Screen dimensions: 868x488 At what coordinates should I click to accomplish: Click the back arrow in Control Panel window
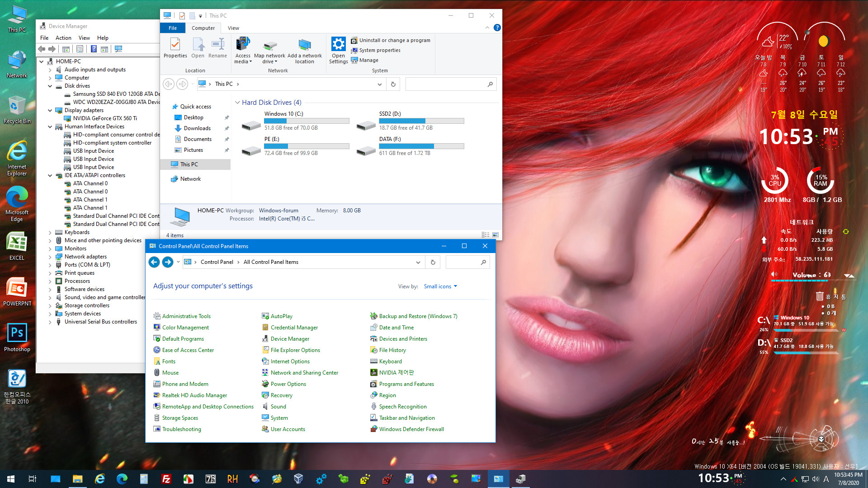(x=154, y=262)
